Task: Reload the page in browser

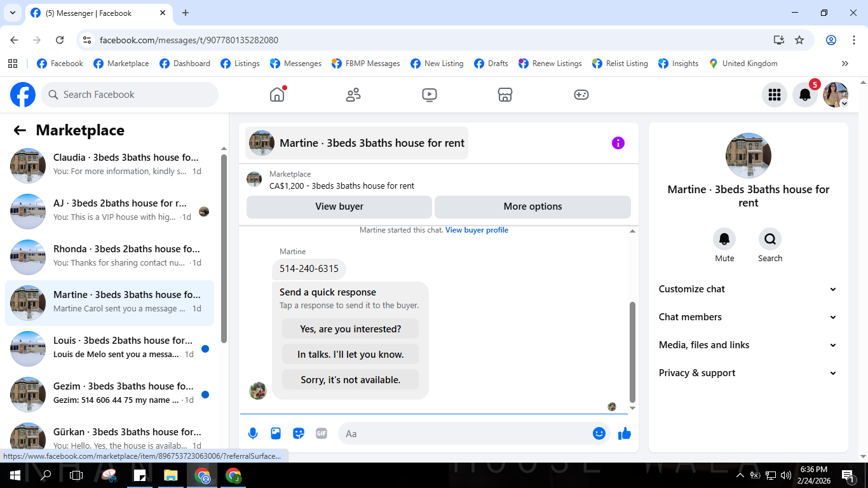Action: pos(60,40)
